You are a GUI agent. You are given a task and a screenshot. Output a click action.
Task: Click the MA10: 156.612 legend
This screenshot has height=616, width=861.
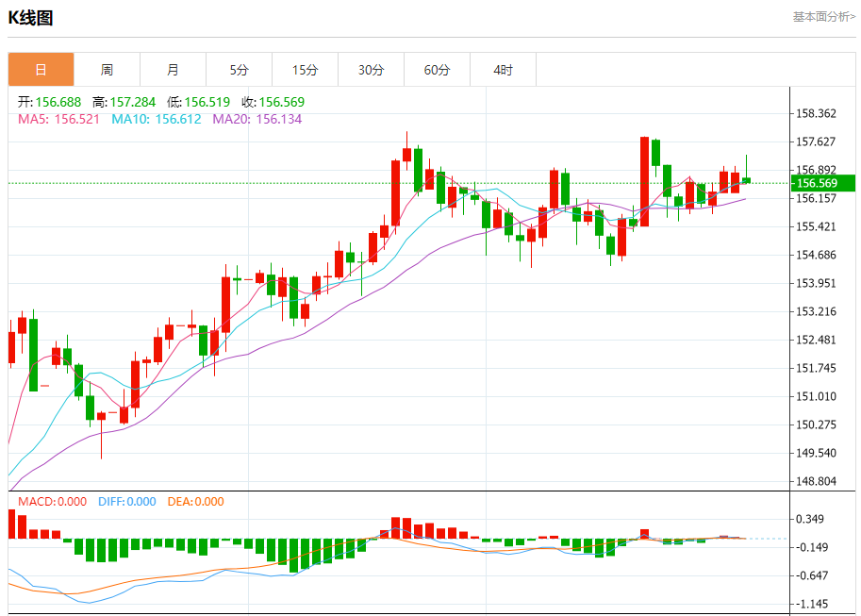tap(157, 119)
